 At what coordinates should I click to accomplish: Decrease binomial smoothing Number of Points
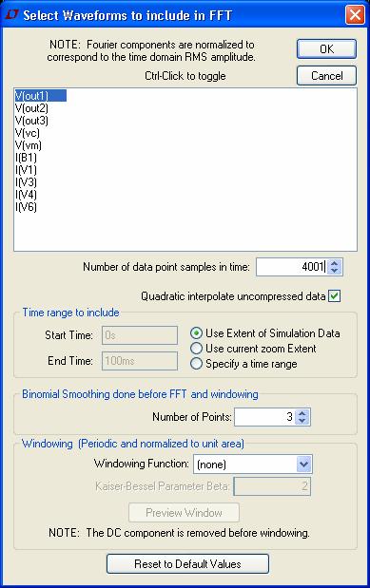pyautogui.click(x=302, y=421)
